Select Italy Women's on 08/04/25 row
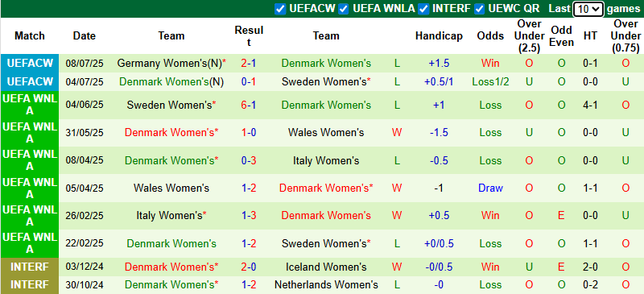Viewport: 644px width, 294px height. coord(326,160)
